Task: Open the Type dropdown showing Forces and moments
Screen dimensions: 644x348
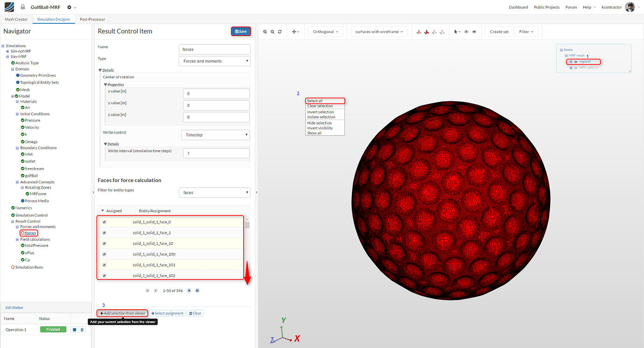Action: [x=214, y=61]
